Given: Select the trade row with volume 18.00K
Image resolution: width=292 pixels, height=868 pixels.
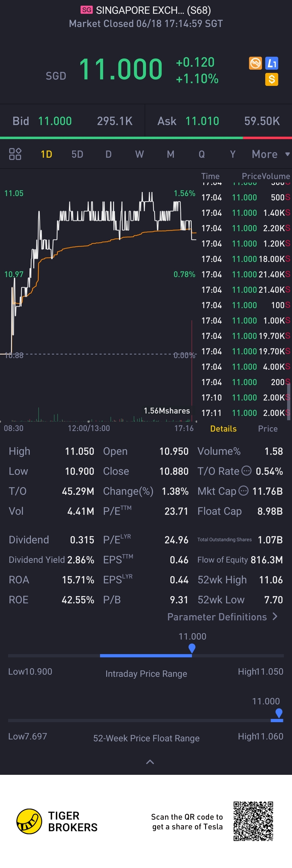Looking at the screenshot, I should click(x=245, y=259).
